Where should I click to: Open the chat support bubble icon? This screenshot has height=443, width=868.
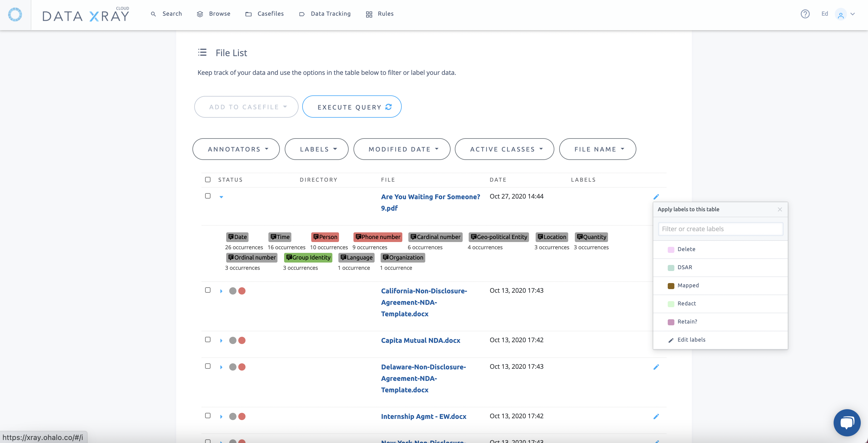tap(846, 422)
